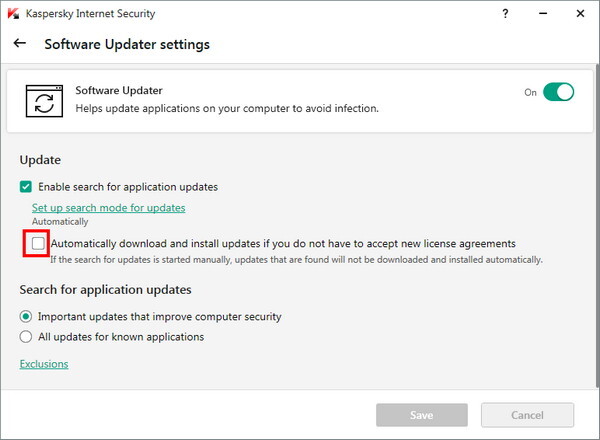The width and height of the screenshot is (600, 440).
Task: Open Set up search mode for updates
Action: [108, 208]
